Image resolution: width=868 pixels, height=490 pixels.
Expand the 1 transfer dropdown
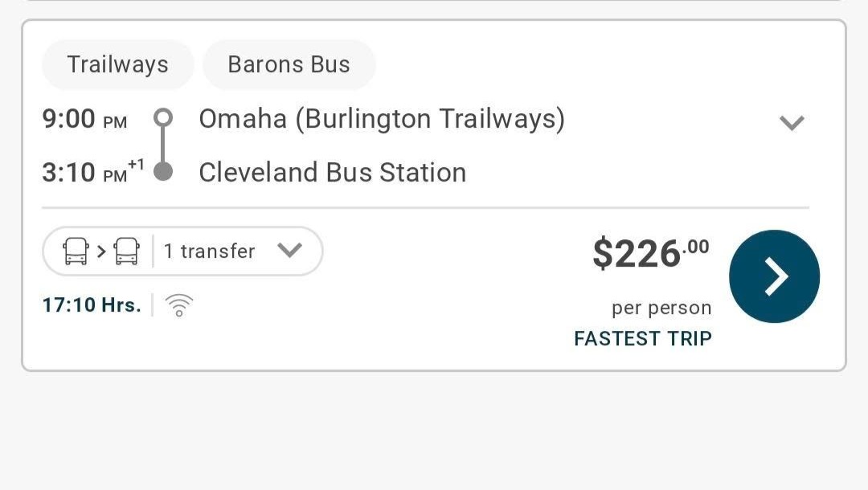click(x=182, y=251)
